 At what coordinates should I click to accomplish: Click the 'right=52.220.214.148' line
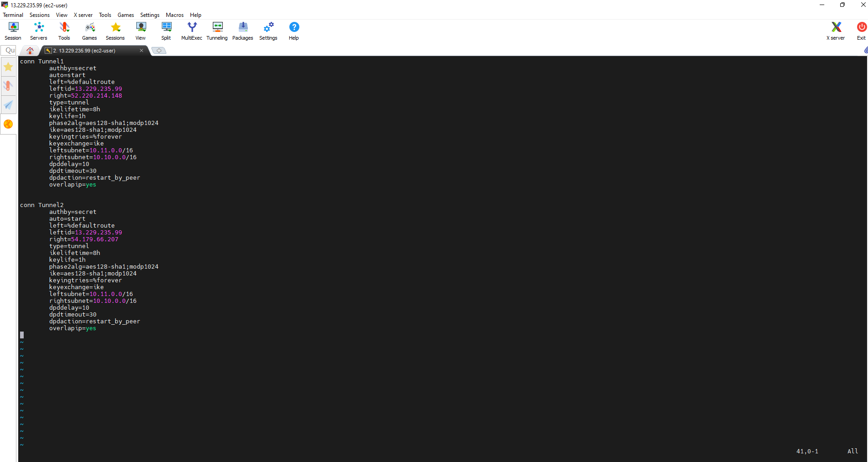pos(86,95)
